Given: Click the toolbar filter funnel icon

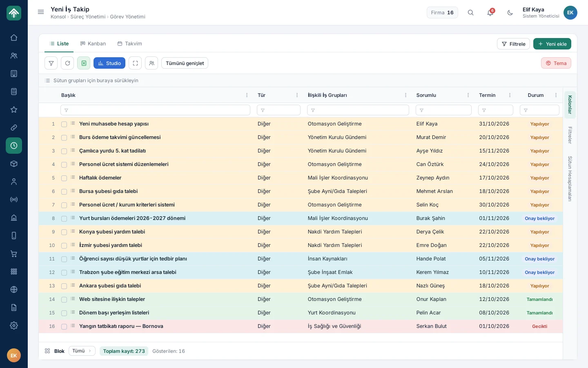Looking at the screenshot, I should click(51, 63).
